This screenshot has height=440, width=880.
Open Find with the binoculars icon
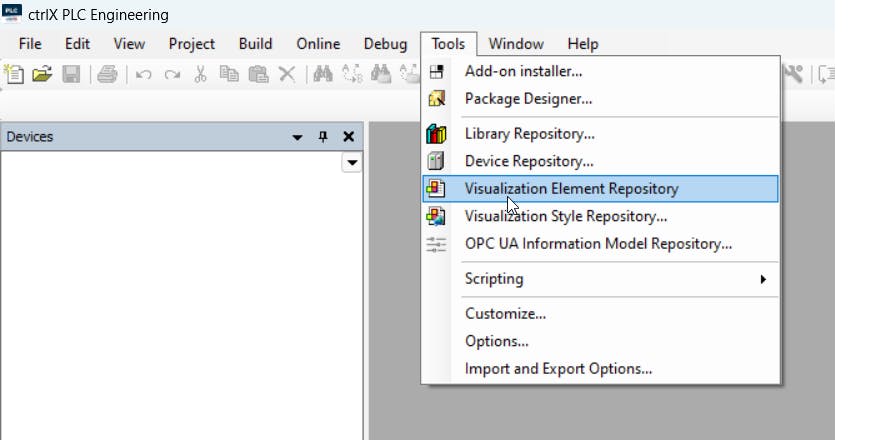(323, 74)
